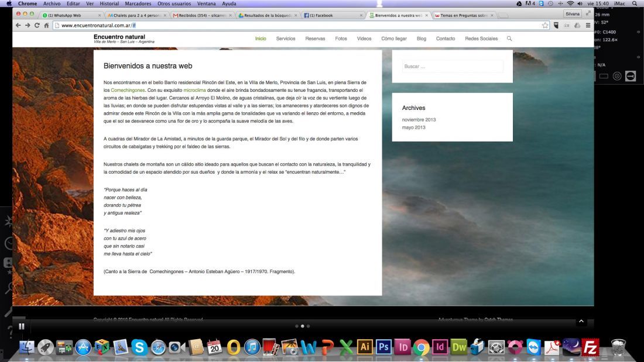Open the Wi-Fi status menu
This screenshot has width=644, height=362.
click(570, 4)
